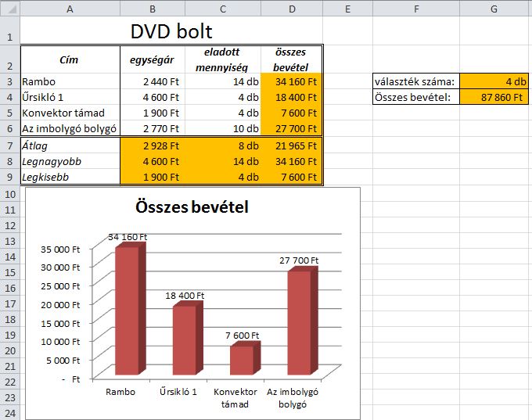Click column header B
The image size is (532, 420).
point(152,8)
